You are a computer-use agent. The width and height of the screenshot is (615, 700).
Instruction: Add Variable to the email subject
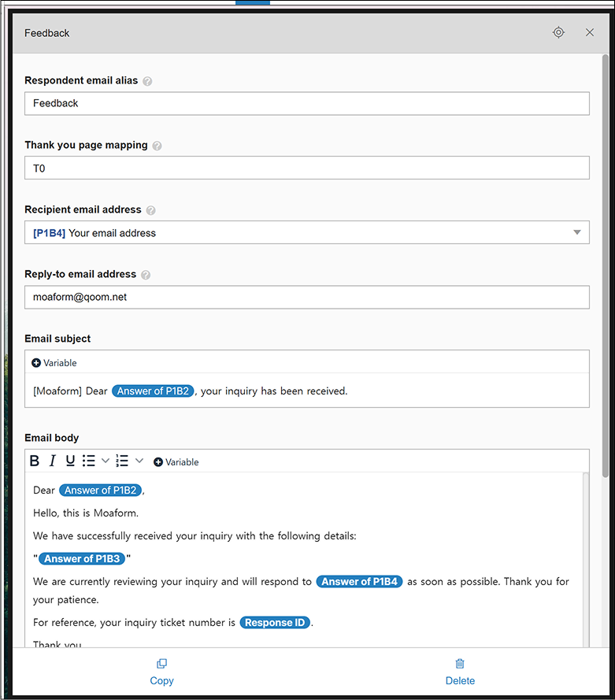tap(54, 363)
